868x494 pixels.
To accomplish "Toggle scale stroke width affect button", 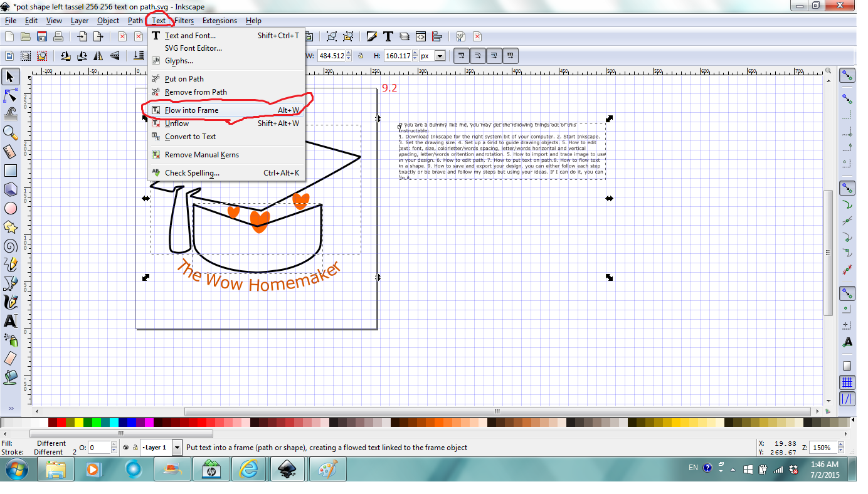I will tap(462, 56).
